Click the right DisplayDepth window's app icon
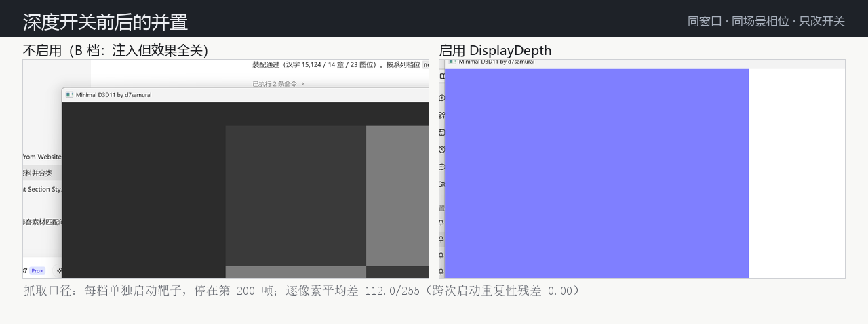The image size is (868, 324). pos(452,62)
